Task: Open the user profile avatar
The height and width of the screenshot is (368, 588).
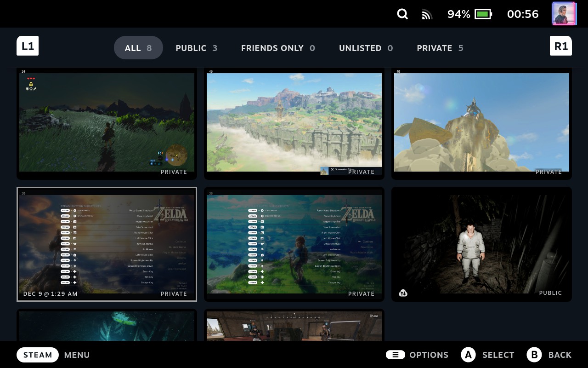Action: 564,13
